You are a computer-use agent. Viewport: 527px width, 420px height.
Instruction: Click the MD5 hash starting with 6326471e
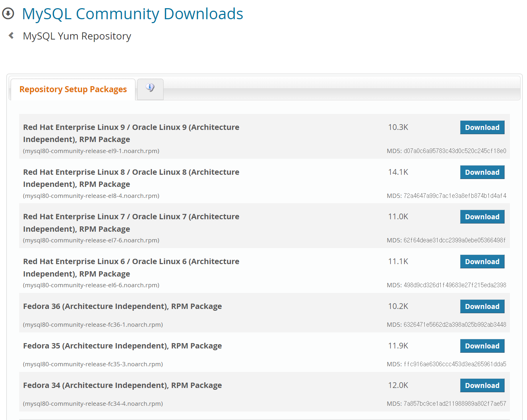(x=455, y=325)
